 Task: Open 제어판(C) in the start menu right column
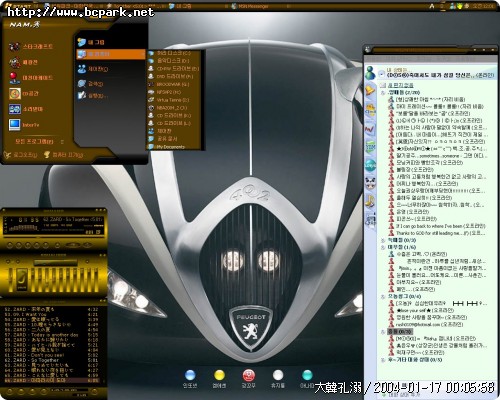[93, 69]
